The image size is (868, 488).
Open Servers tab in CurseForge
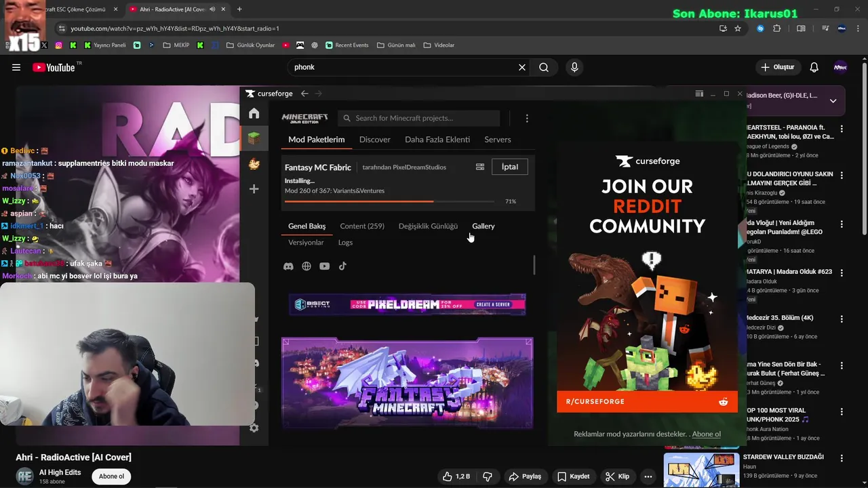click(498, 140)
